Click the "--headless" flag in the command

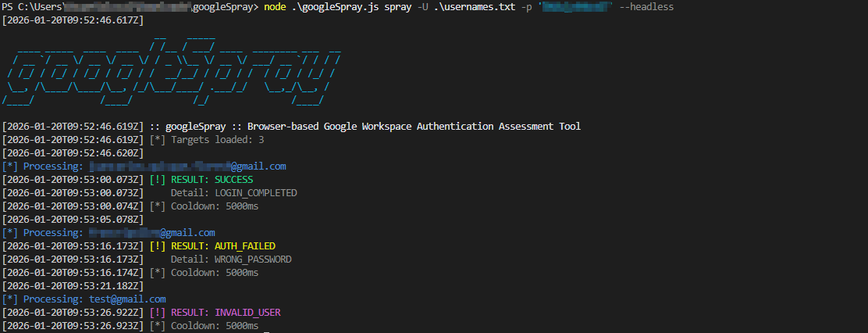pos(646,8)
